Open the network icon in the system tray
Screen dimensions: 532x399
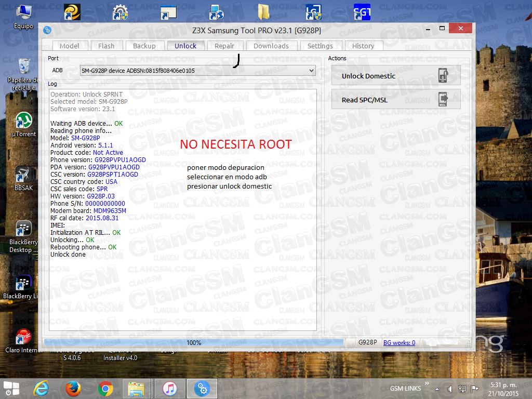tap(462, 389)
